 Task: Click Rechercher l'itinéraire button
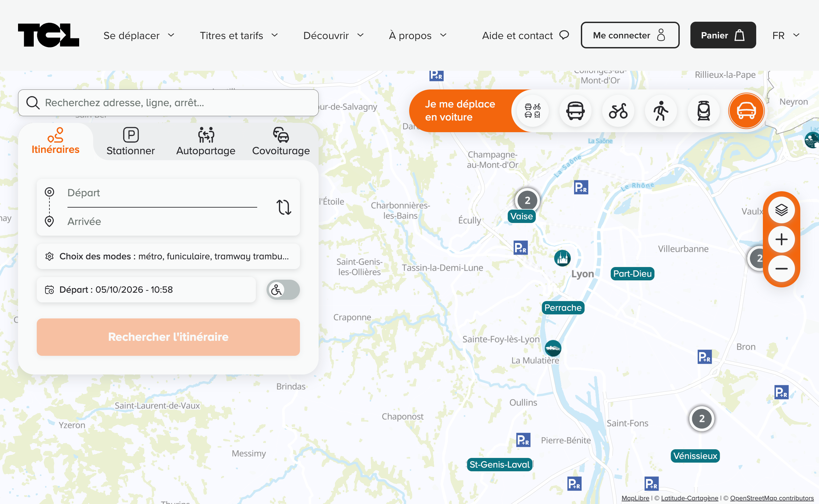pos(168,337)
